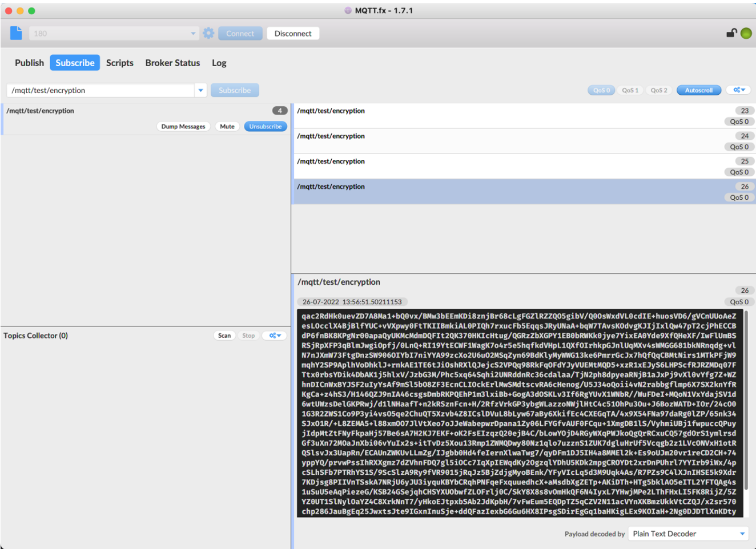This screenshot has width=756, height=549.
Task: Click the green connection status indicator
Action: coord(746,33)
